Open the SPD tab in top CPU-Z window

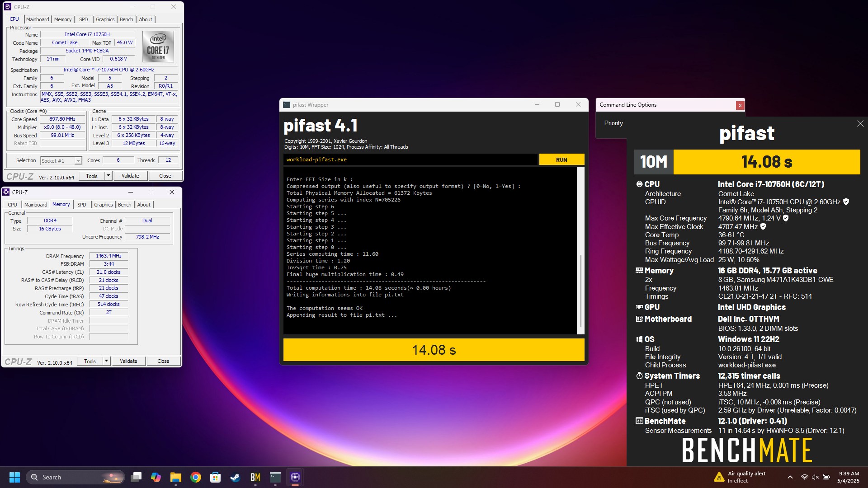click(84, 19)
